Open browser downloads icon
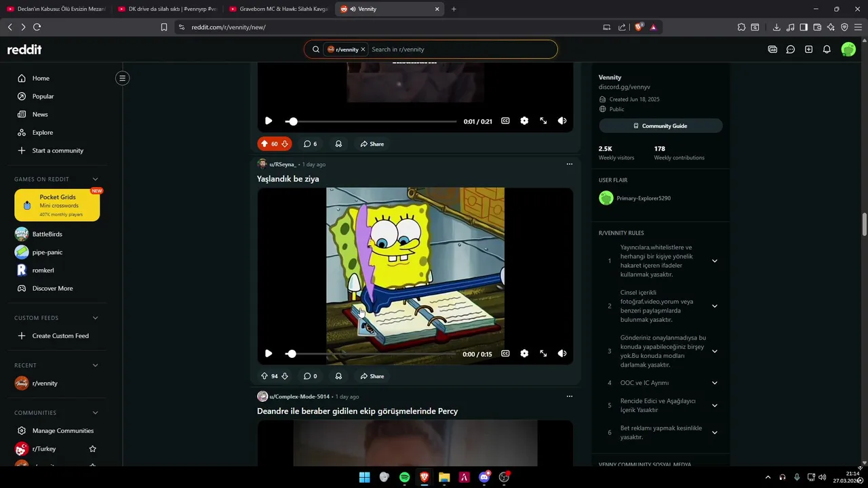Viewport: 868px width, 488px height. (x=776, y=27)
